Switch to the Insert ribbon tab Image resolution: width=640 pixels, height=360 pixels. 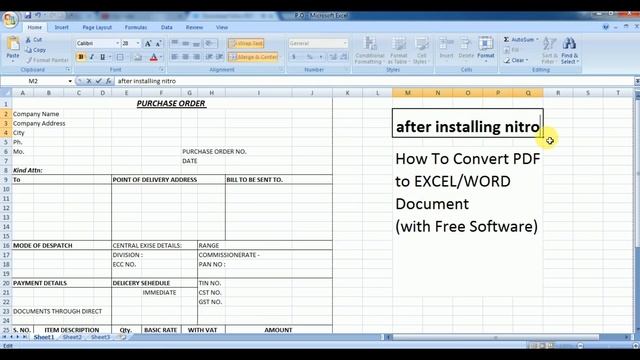pyautogui.click(x=62, y=27)
